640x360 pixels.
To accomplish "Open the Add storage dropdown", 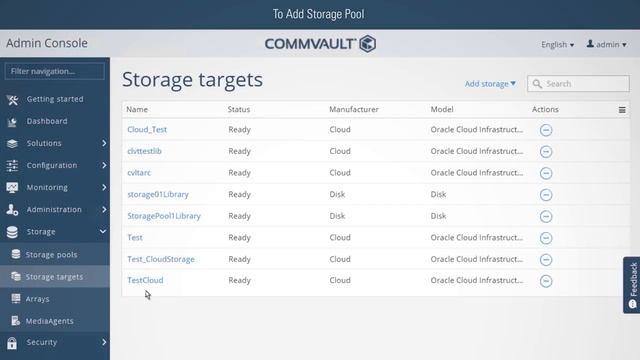I will point(490,84).
